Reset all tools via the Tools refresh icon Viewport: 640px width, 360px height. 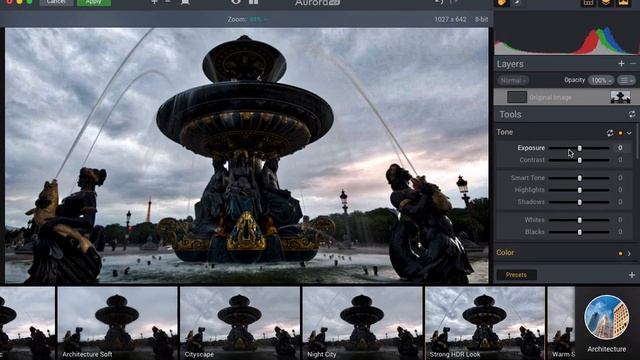coord(631,115)
